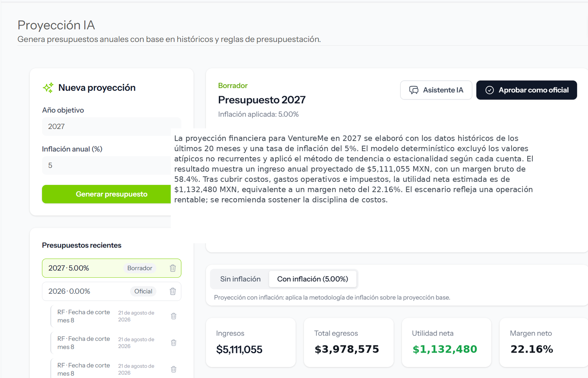The width and height of the screenshot is (588, 378).
Task: Open the 2026 · 0.00% official budget
Action: (x=111, y=291)
